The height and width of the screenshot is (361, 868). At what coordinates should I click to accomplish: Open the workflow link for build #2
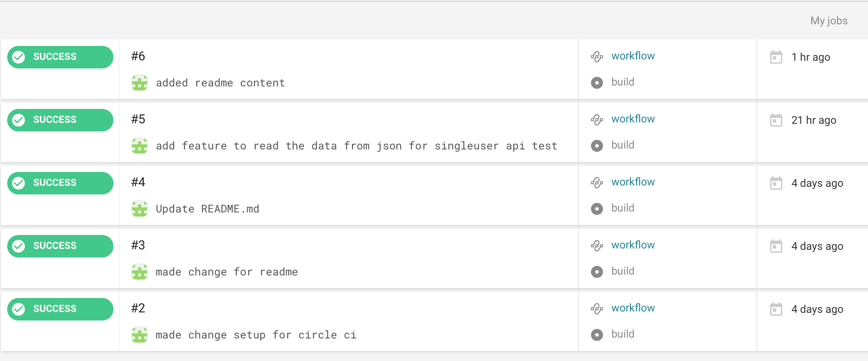pos(633,308)
